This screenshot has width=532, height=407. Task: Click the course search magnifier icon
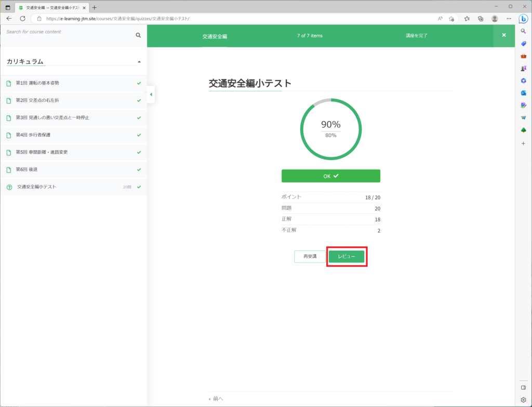tap(138, 35)
